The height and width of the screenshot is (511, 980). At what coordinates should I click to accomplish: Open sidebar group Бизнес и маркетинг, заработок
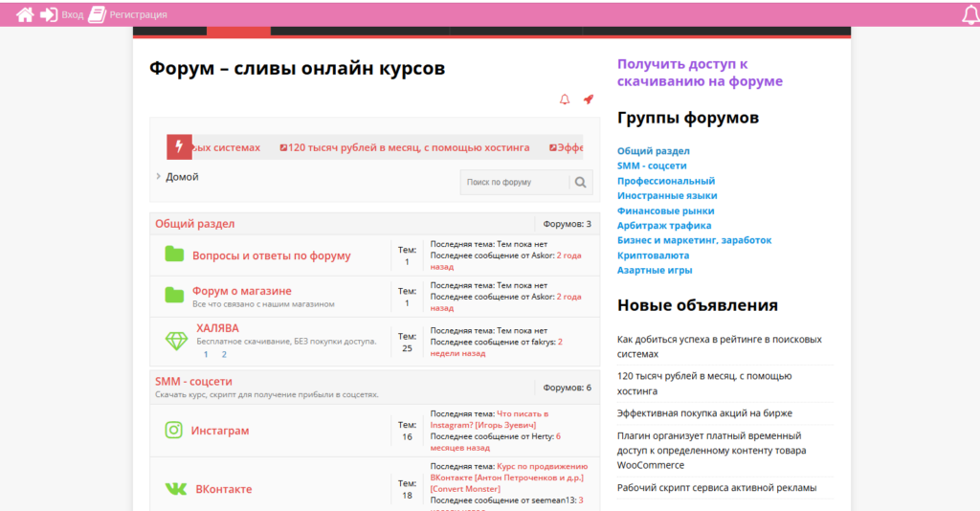click(x=695, y=240)
